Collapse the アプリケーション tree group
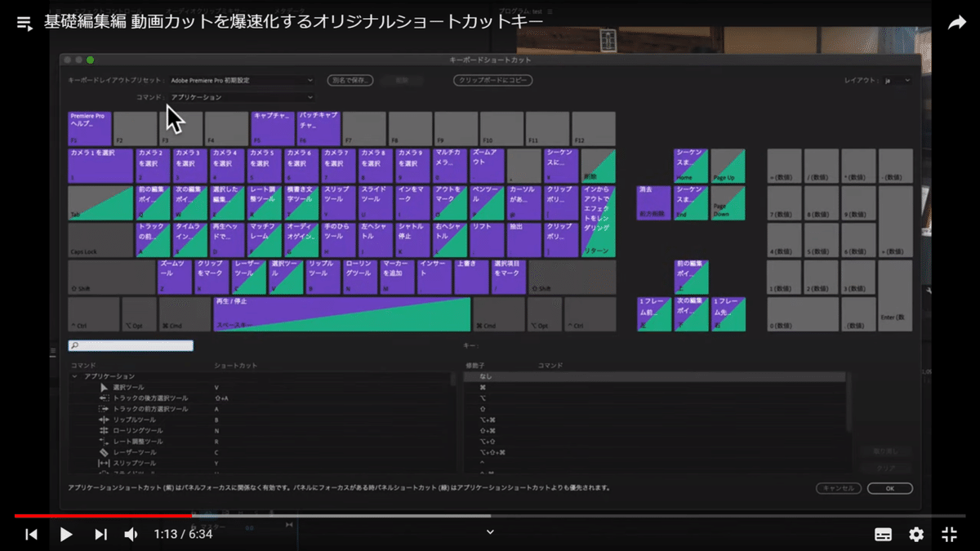 75,376
